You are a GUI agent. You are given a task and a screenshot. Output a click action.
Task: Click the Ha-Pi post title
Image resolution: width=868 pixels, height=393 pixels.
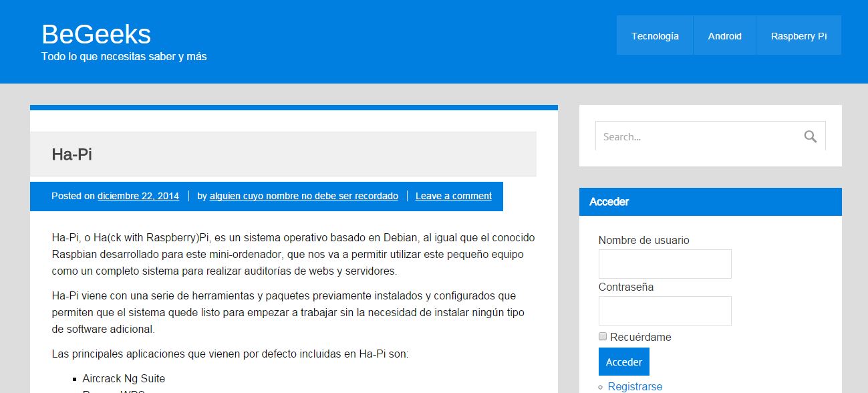pos(71,154)
